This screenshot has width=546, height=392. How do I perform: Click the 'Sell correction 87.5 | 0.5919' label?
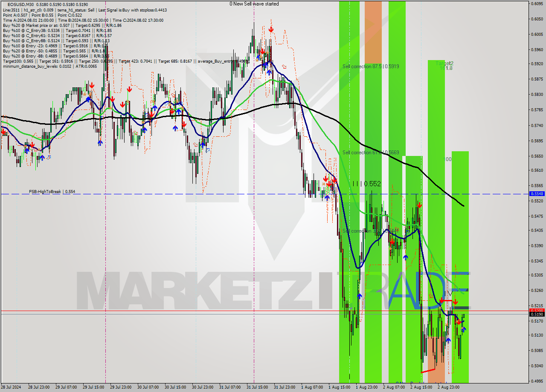click(x=371, y=66)
